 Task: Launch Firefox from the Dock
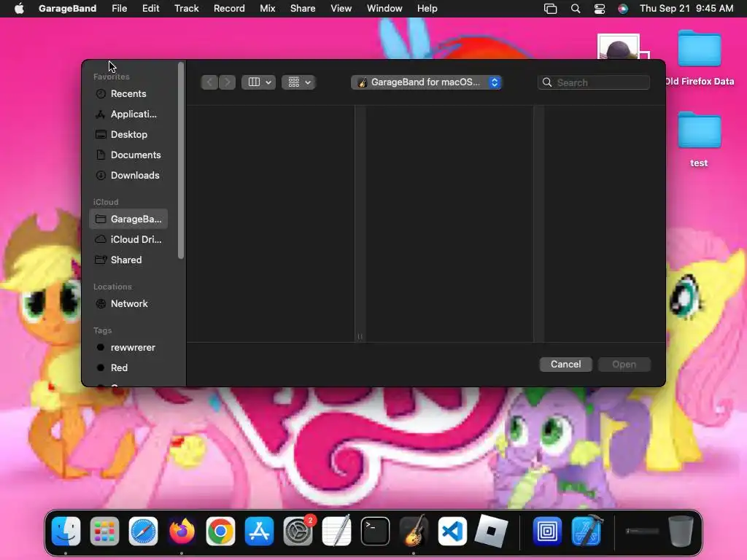(182, 531)
